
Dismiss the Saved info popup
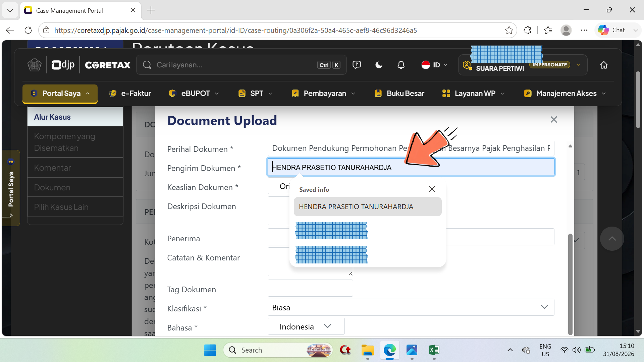click(432, 189)
